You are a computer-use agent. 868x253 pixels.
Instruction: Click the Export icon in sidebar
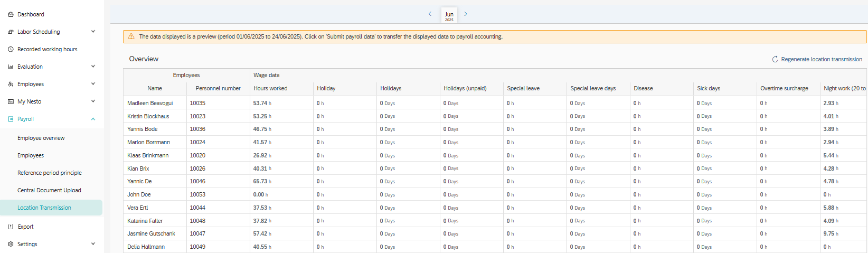(x=11, y=227)
